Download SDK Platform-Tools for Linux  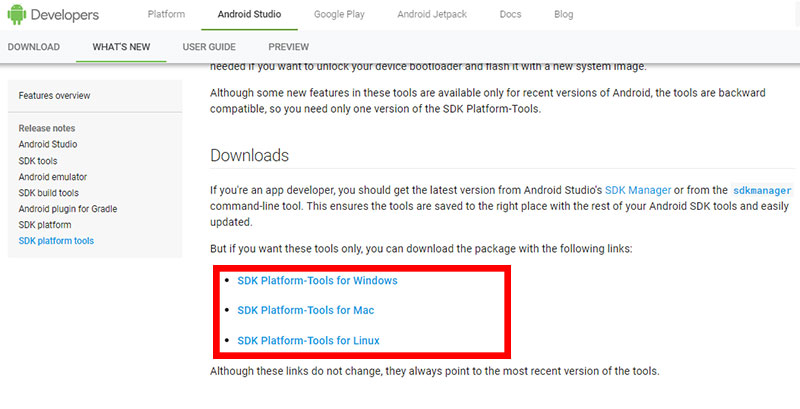point(308,340)
